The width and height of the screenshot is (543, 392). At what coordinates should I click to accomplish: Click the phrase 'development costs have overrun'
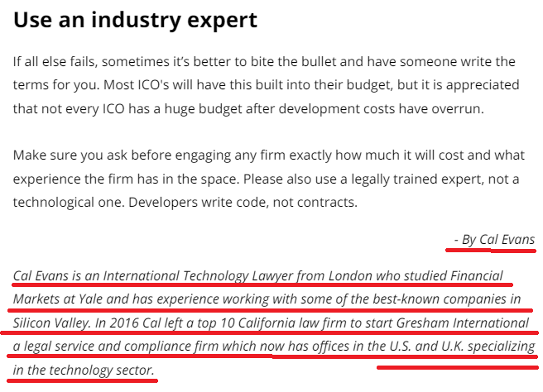(x=381, y=108)
